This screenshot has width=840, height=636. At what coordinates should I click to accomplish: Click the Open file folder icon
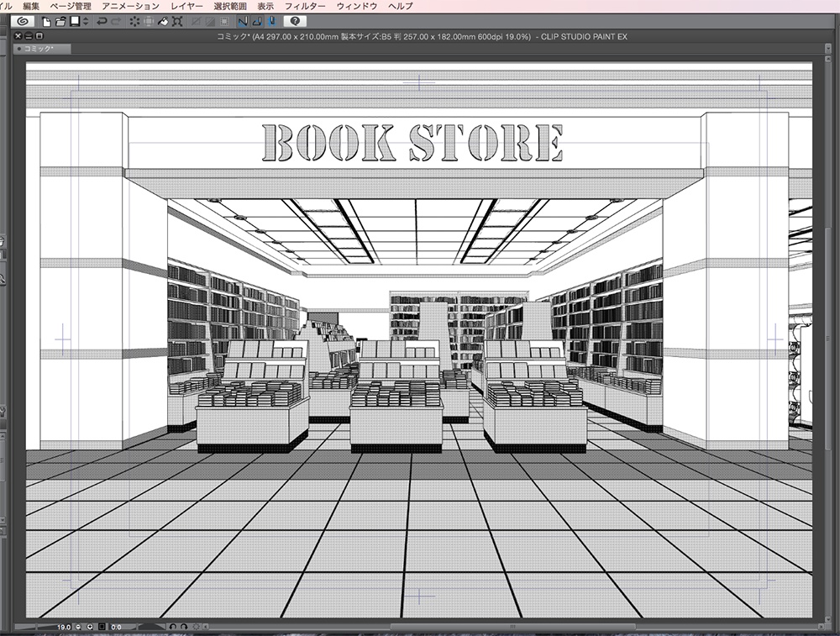(60, 22)
